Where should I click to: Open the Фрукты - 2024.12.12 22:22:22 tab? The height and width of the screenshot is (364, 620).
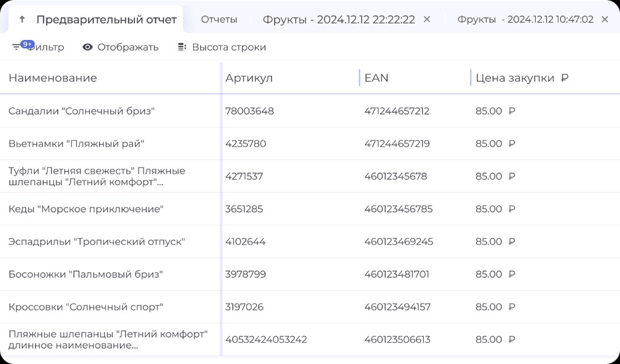(338, 19)
